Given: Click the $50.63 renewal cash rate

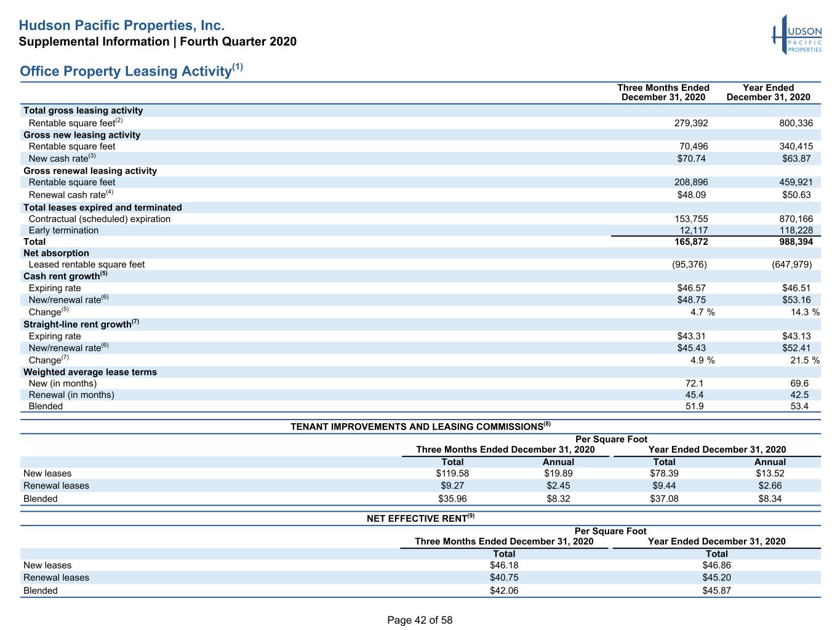Looking at the screenshot, I should 796,194.
